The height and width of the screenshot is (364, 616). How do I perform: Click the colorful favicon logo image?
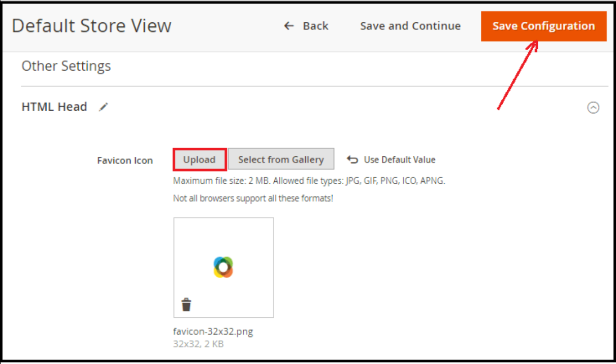[x=223, y=267]
